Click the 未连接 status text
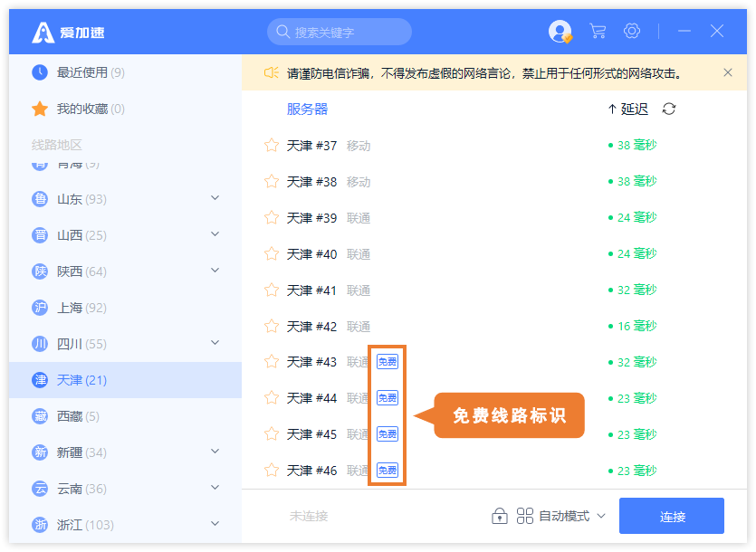The image size is (756, 552). pos(309,517)
